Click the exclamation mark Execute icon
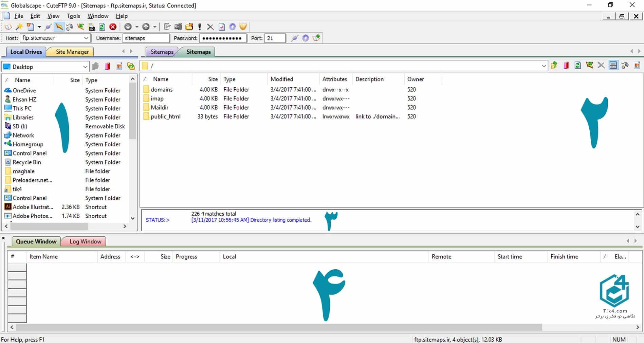644x343 pixels. [200, 27]
